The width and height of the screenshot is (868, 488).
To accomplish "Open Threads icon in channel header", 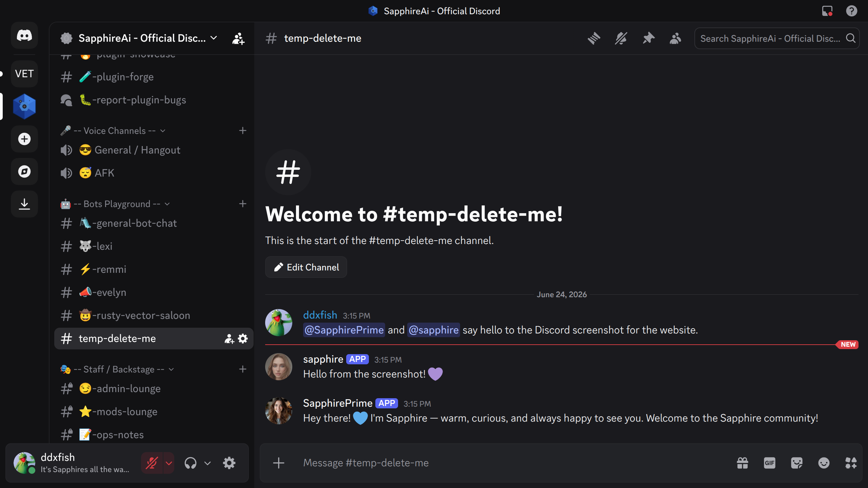I will tap(594, 38).
